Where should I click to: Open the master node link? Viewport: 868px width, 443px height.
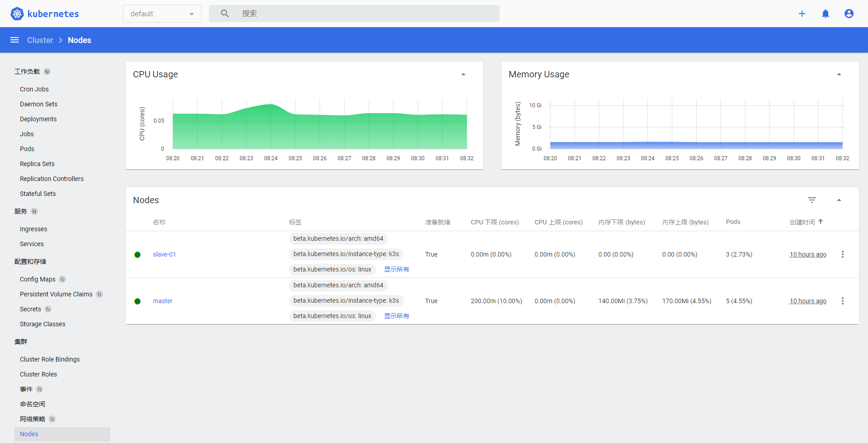[x=163, y=301]
